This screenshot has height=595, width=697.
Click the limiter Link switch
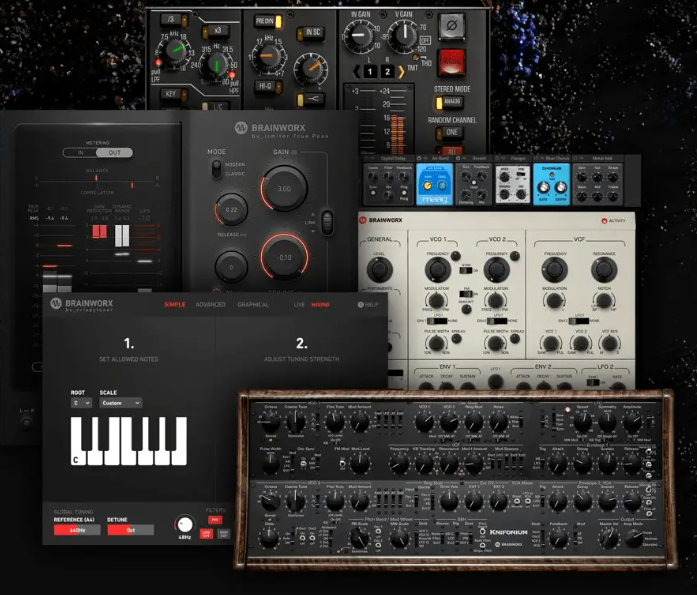click(327, 223)
